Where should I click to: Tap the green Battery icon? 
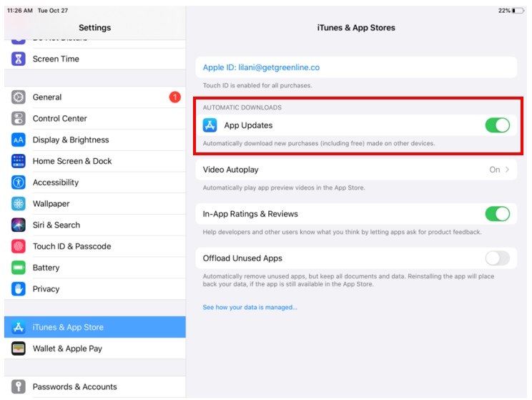coord(19,268)
